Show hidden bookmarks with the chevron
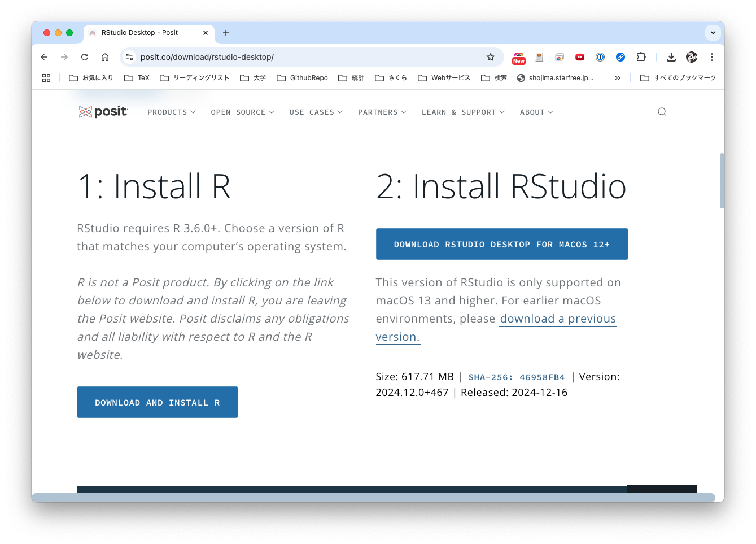Viewport: 756px width, 544px height. click(x=617, y=78)
